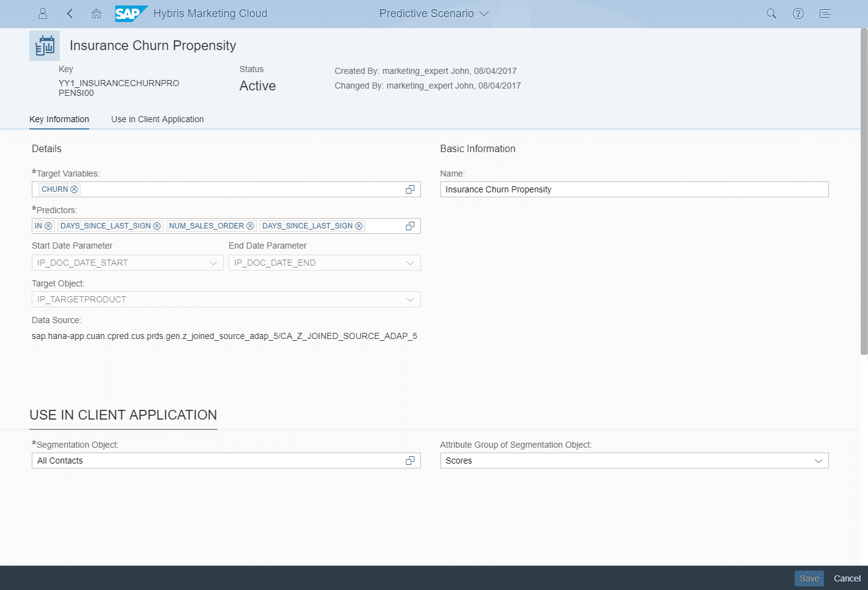The image size is (868, 590).
Task: Switch to the Key Information tab
Action: (59, 119)
